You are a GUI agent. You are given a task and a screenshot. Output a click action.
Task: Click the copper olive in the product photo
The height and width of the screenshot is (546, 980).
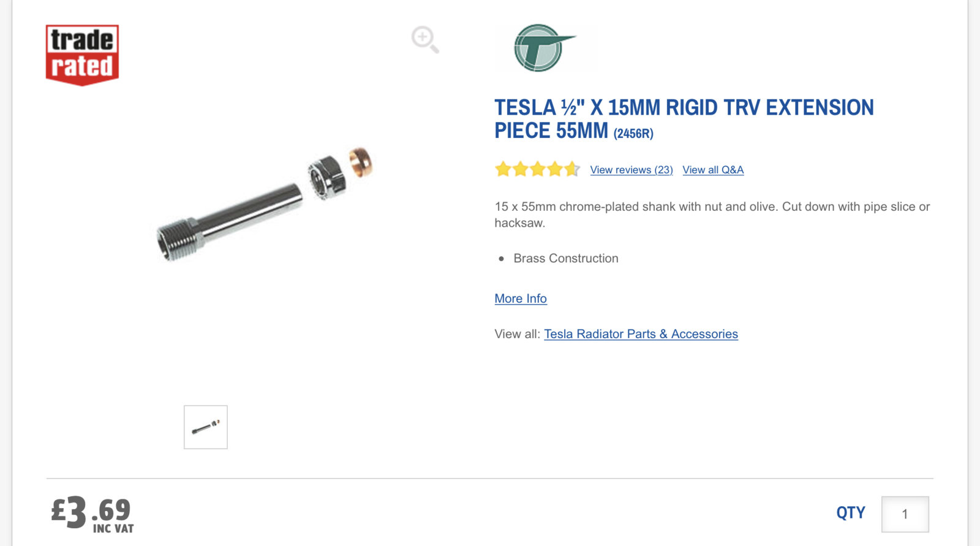360,162
